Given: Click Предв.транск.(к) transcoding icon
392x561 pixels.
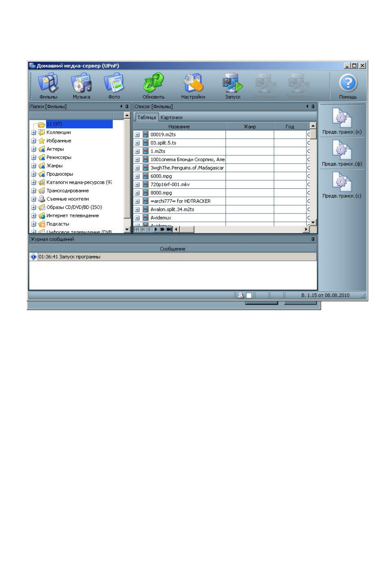Looking at the screenshot, I should tap(342, 118).
